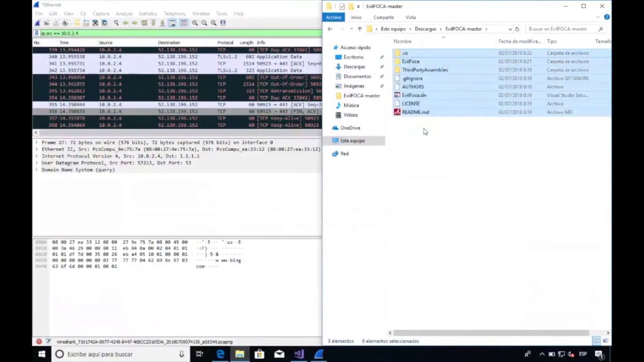Screen dimensions: 644x362
Task: Select OneDrive in the navigation pane
Action: coord(350,128)
